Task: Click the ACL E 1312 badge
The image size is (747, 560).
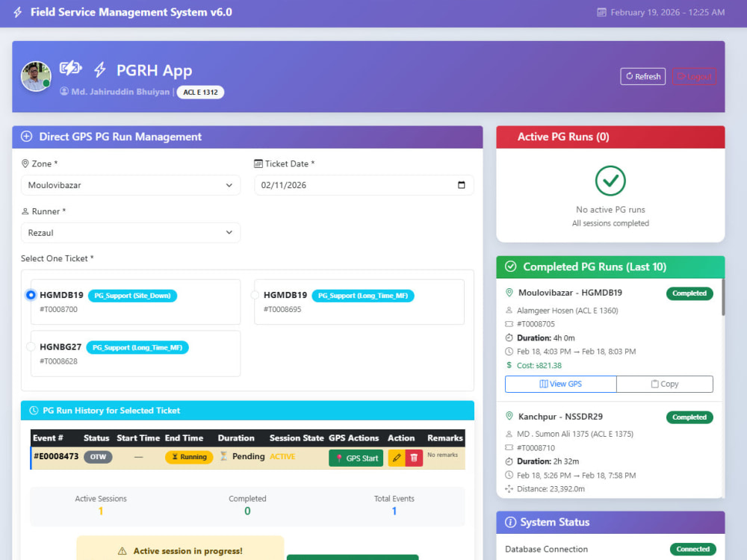Action: pos(200,92)
